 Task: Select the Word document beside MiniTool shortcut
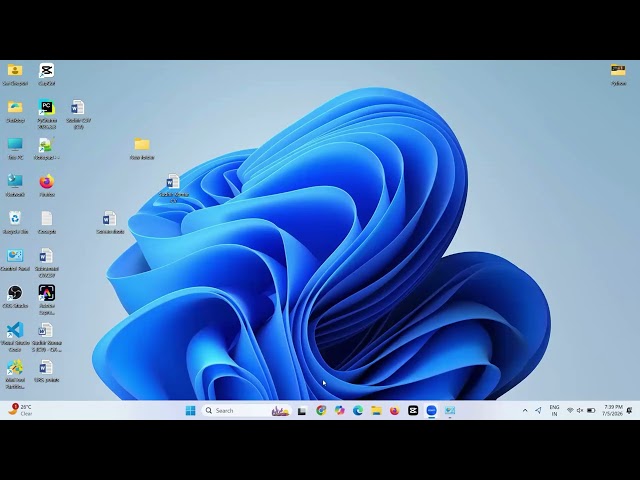[47, 371]
